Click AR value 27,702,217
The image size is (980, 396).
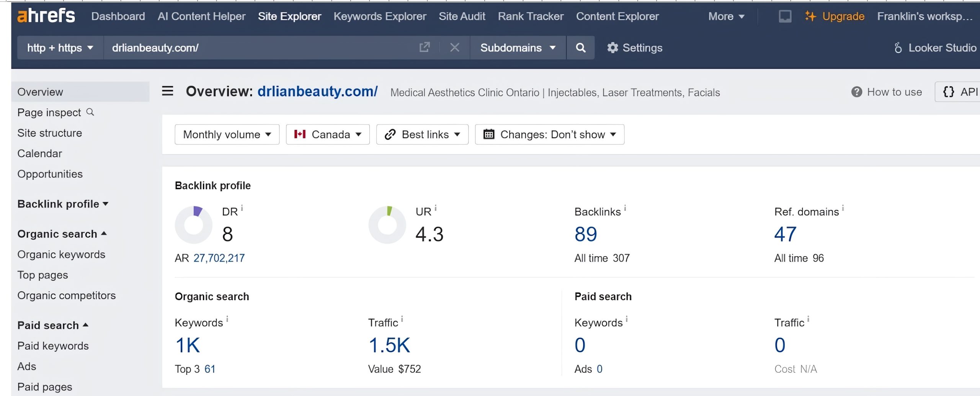point(219,258)
